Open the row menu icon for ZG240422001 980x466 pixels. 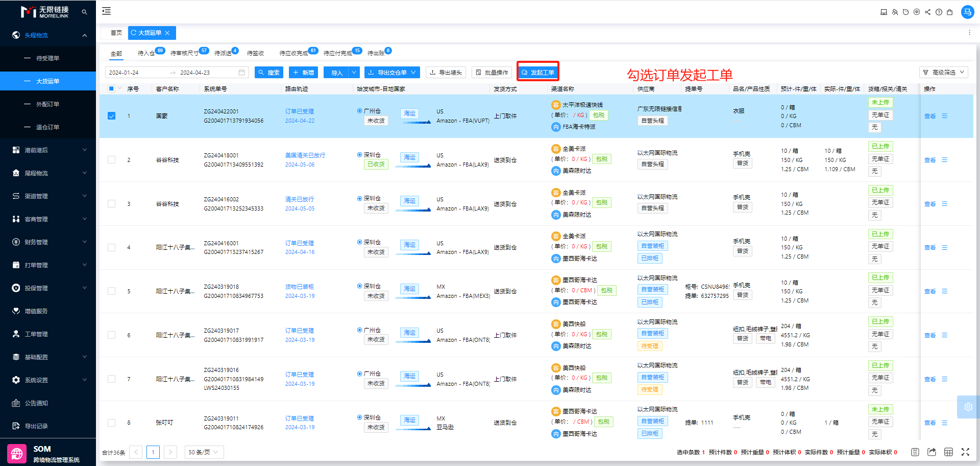[945, 116]
